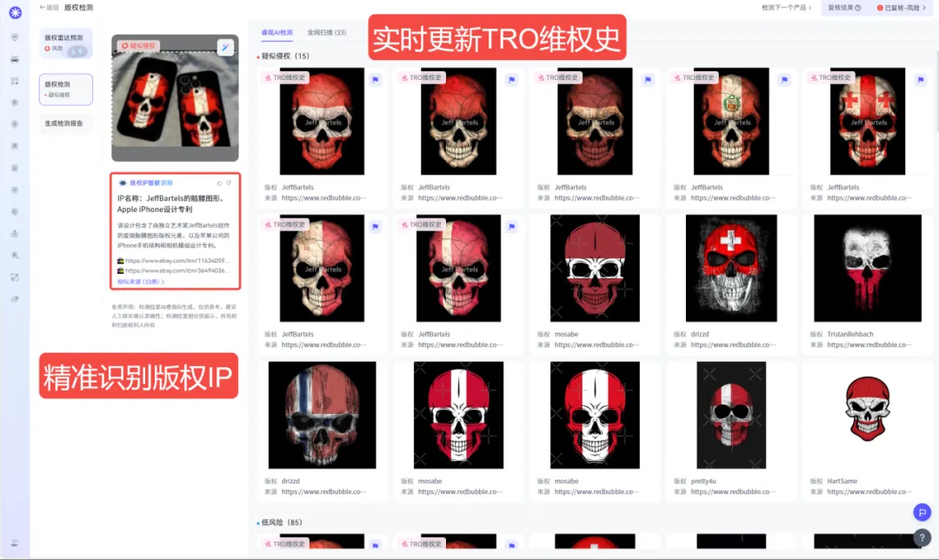Toggle the switch in the 版权雷达预测 card

(x=78, y=51)
